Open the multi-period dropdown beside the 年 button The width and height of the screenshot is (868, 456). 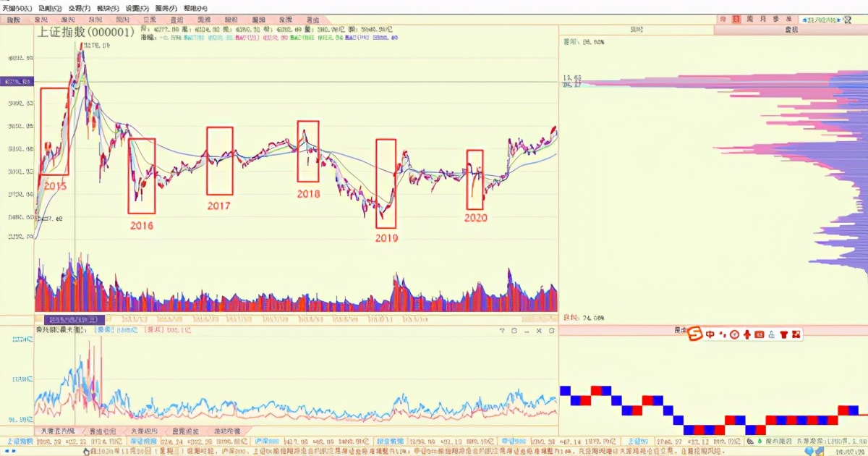[x=820, y=20]
